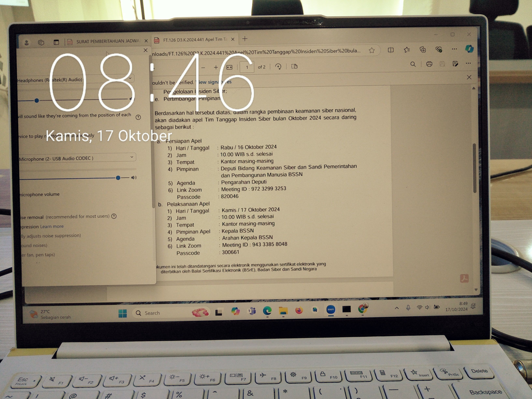The width and height of the screenshot is (532, 399).
Task: Toggle fit to width icon
Action: 229,67
